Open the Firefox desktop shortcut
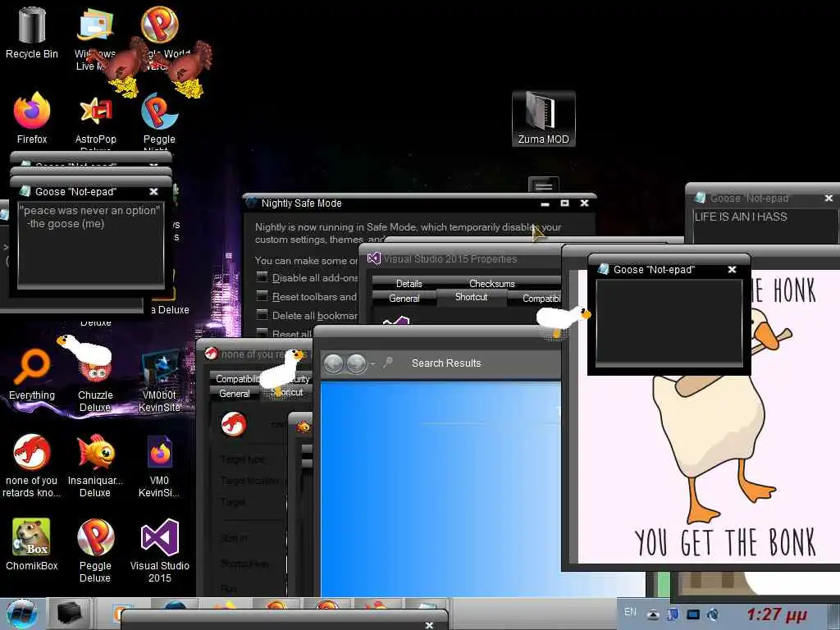The image size is (840, 630). pyautogui.click(x=32, y=118)
